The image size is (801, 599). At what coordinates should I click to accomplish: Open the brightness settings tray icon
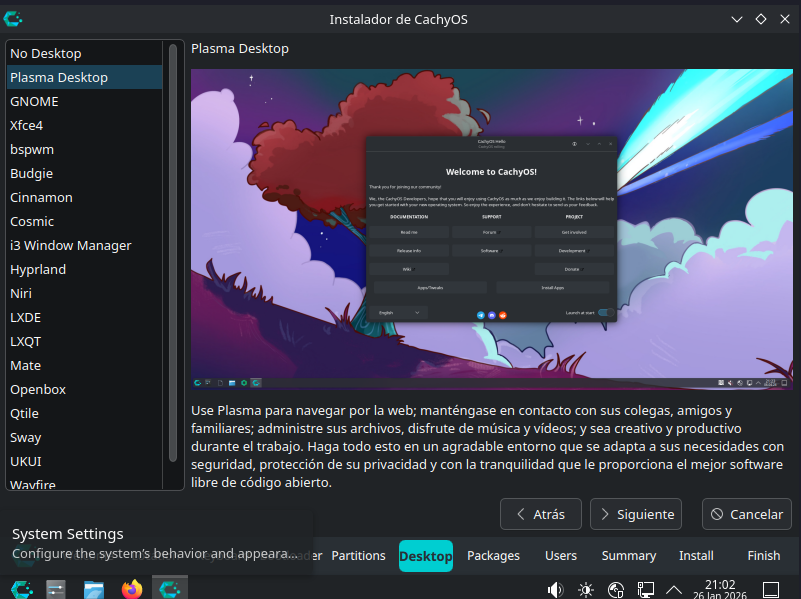click(x=585, y=589)
